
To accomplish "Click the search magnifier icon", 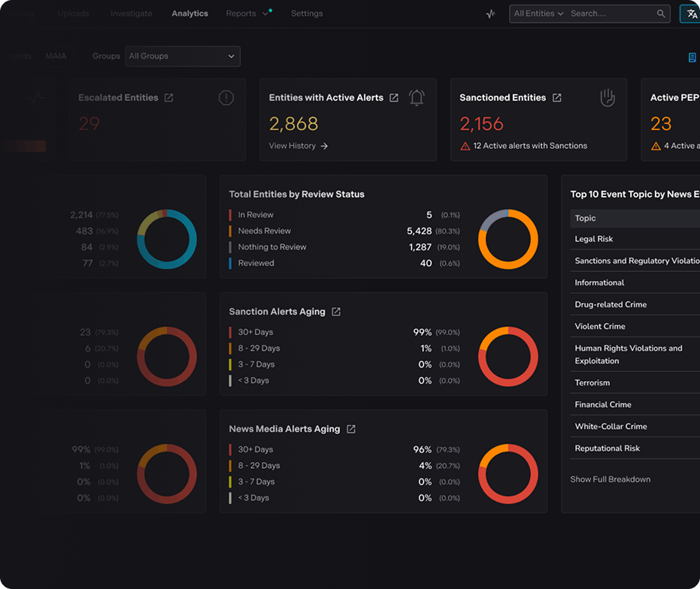I will [x=661, y=14].
